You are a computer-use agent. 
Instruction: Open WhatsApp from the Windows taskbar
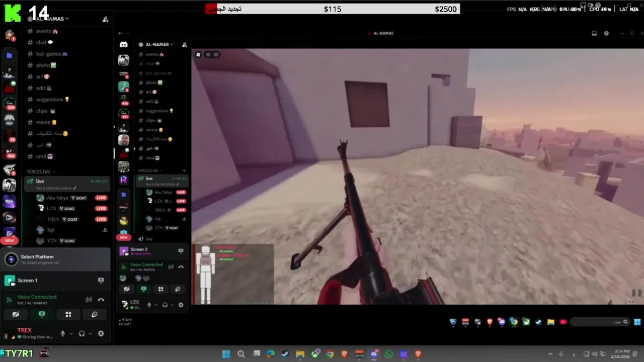tap(388, 354)
